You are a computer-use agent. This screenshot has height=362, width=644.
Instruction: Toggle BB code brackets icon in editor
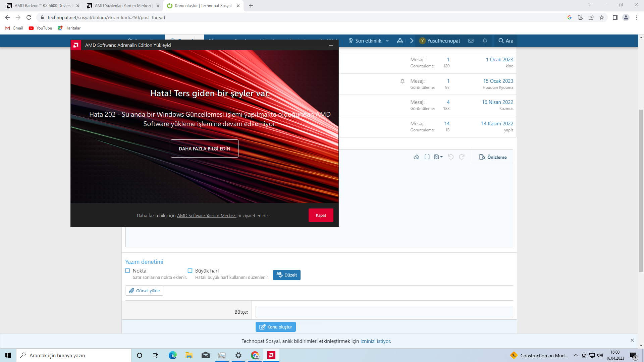coord(427,157)
